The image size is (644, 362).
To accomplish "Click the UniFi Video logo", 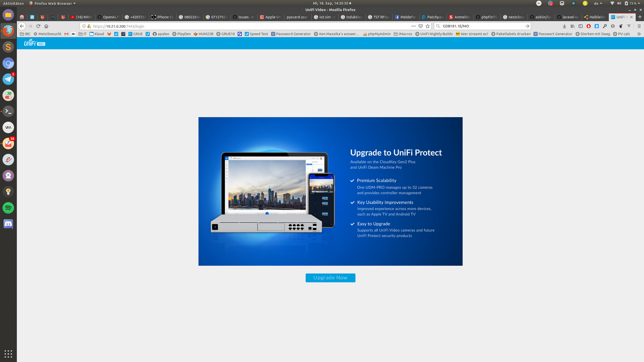I will (x=34, y=43).
